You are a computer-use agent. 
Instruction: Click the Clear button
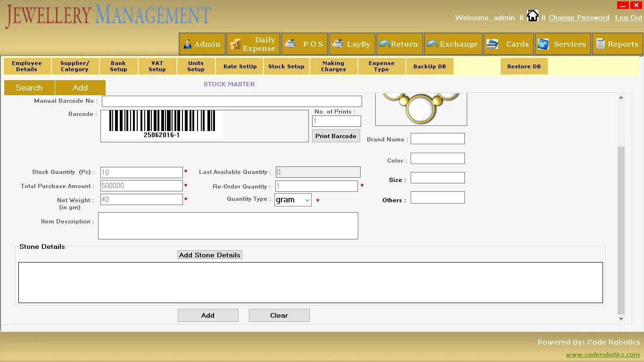[x=279, y=315]
